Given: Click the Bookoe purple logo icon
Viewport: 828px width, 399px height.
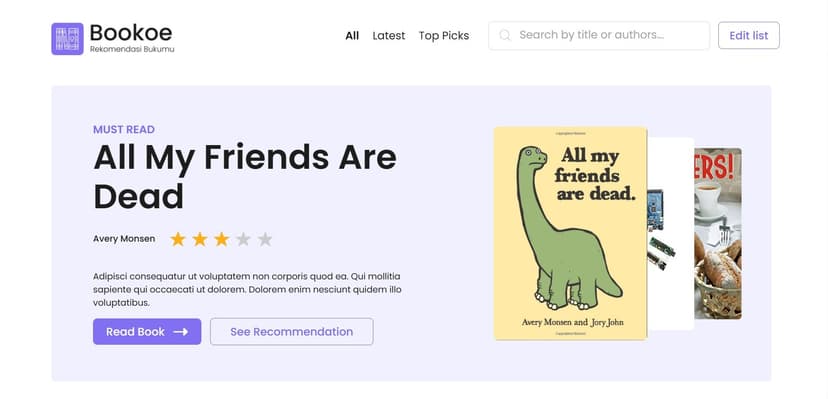Looking at the screenshot, I should point(67,39).
